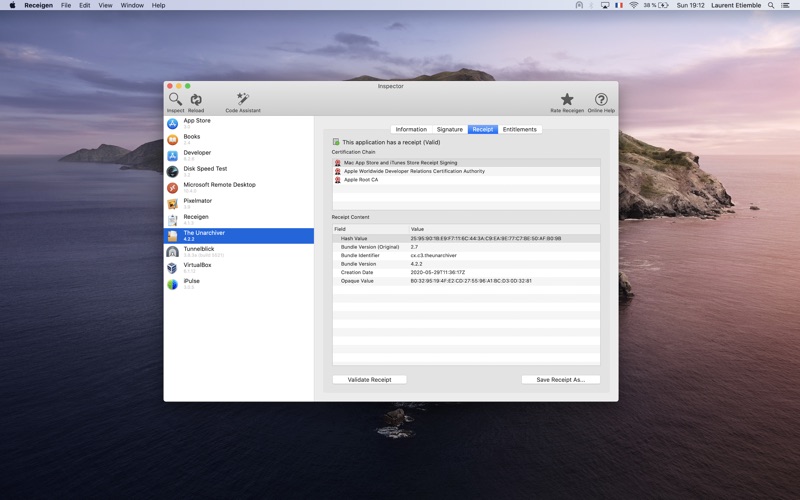
Task: Click the Validate Receipt button
Action: 369,380
